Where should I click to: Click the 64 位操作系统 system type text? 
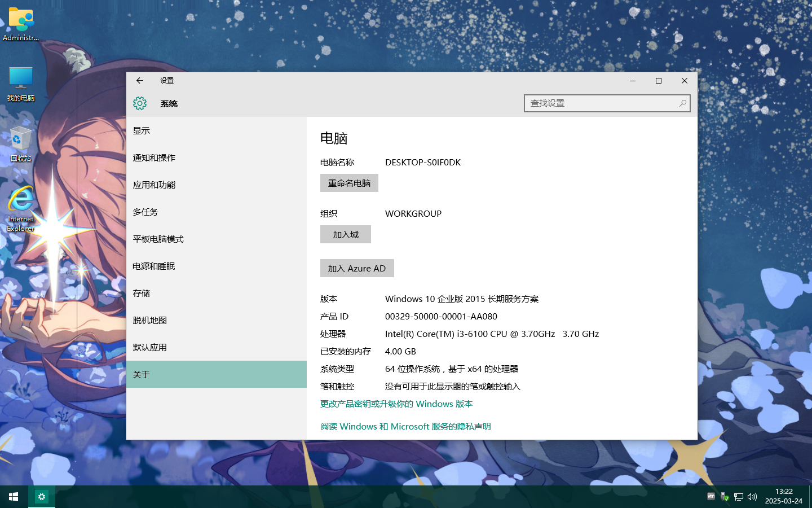pos(452,369)
